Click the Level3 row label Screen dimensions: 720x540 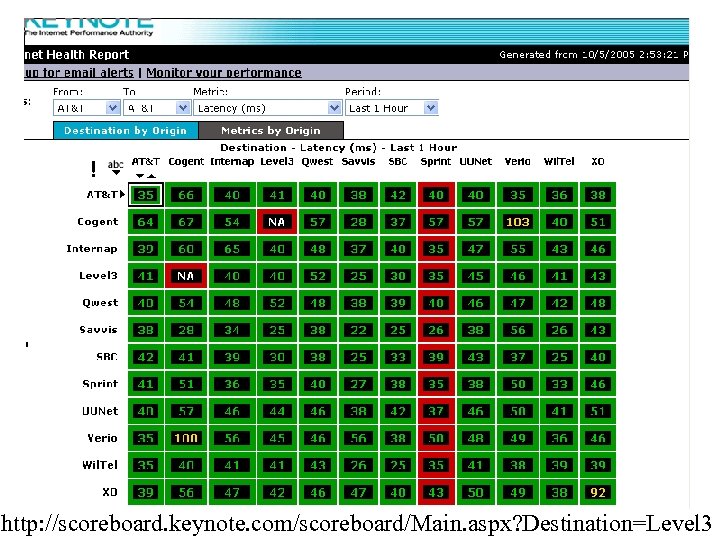pos(98,276)
